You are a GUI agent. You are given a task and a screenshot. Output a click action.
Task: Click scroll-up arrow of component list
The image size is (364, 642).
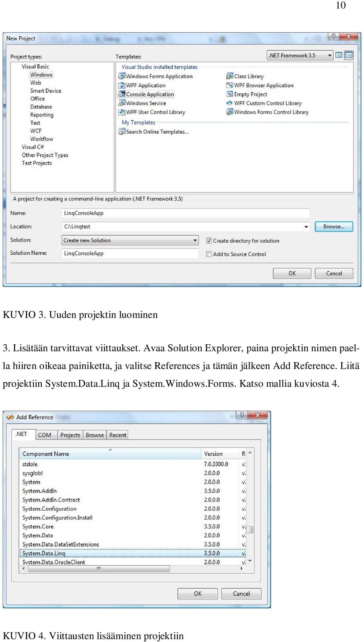[250, 453]
